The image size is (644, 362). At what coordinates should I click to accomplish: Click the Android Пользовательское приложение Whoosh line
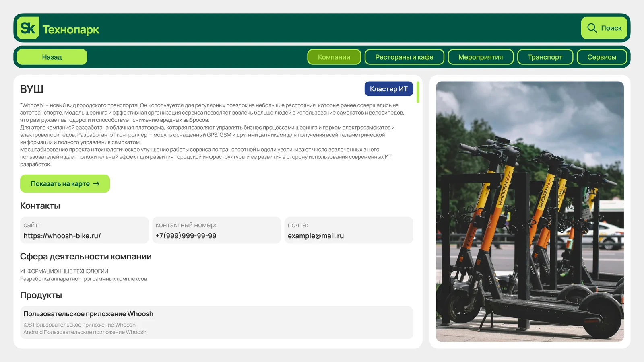pyautogui.click(x=85, y=332)
